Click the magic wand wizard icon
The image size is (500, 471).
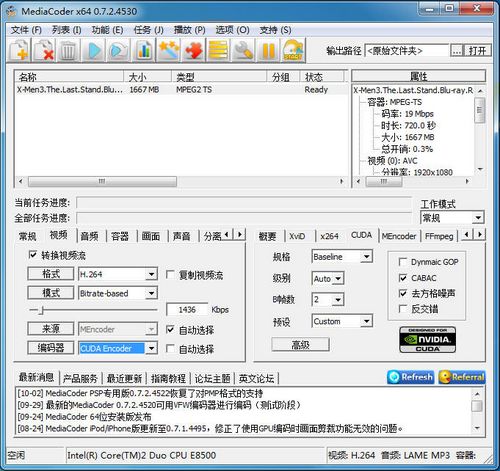tap(169, 51)
